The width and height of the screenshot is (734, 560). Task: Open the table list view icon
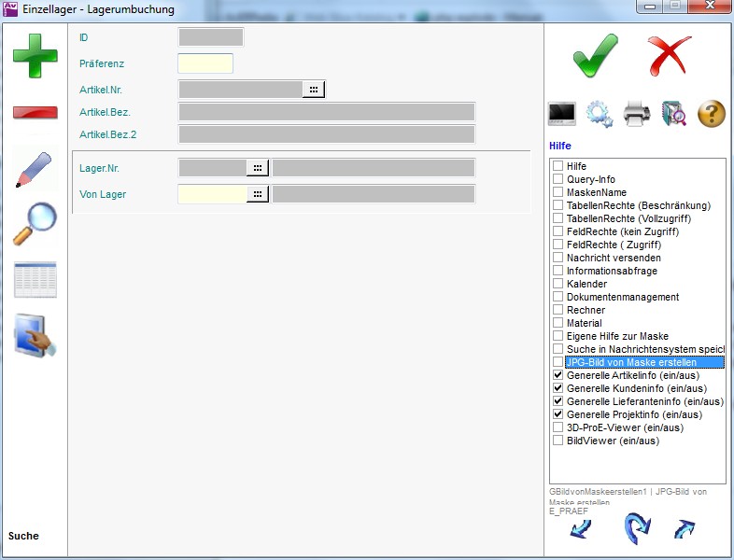(35, 280)
